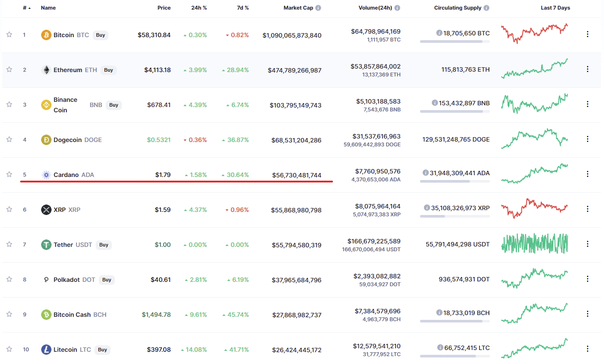
Task: Buy Polkadot DOT via its Buy button
Action: [107, 280]
